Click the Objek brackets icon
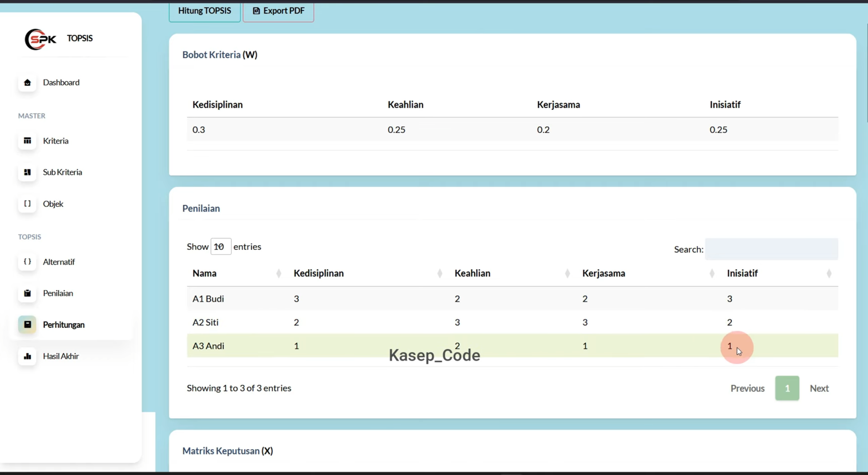868x475 pixels. 27,204
